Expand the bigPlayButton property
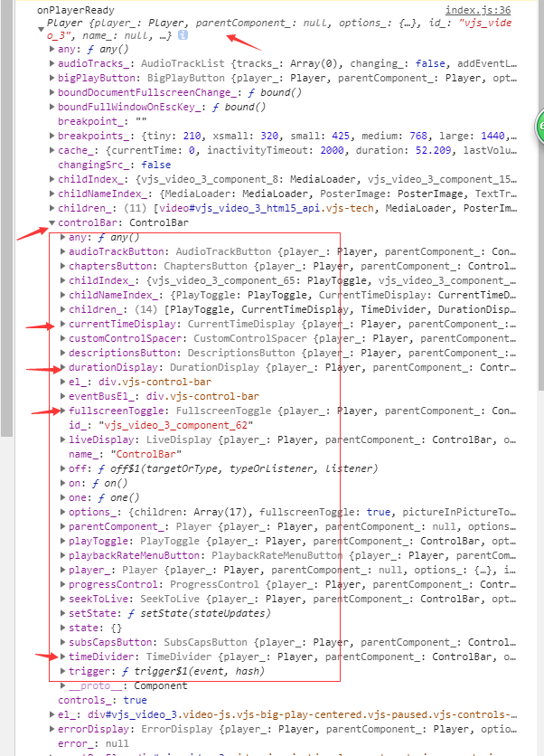The height and width of the screenshot is (756, 544). click(52, 78)
